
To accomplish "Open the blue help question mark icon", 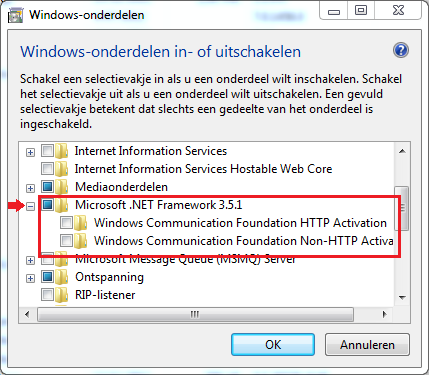I will (401, 51).
